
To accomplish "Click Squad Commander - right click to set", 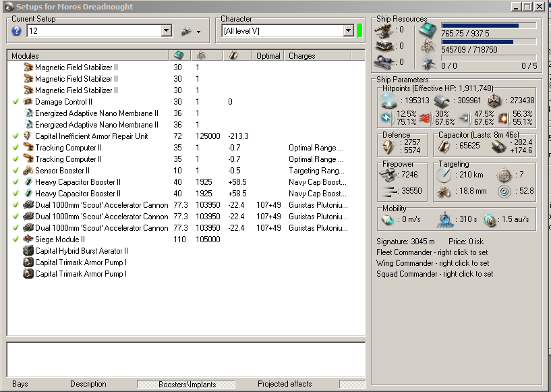I will pyautogui.click(x=435, y=274).
